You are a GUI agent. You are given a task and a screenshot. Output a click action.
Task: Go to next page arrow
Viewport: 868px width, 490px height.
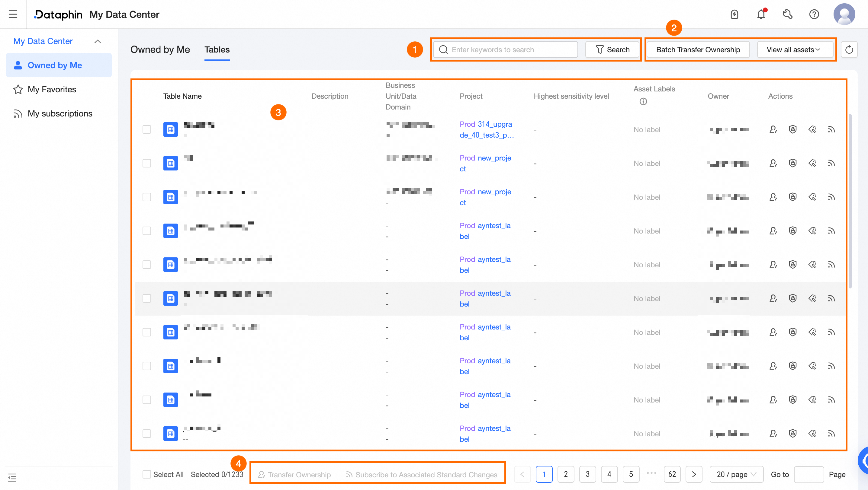tap(694, 475)
